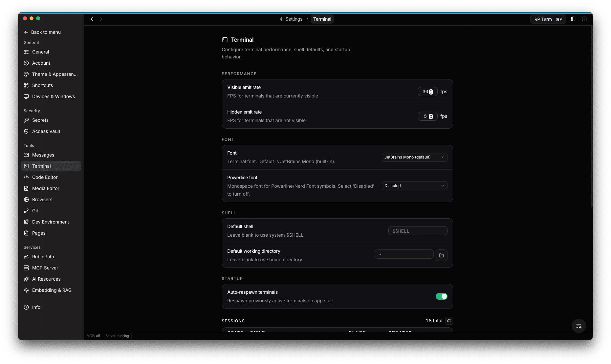Open the RP Term command palette button

[x=548, y=19]
